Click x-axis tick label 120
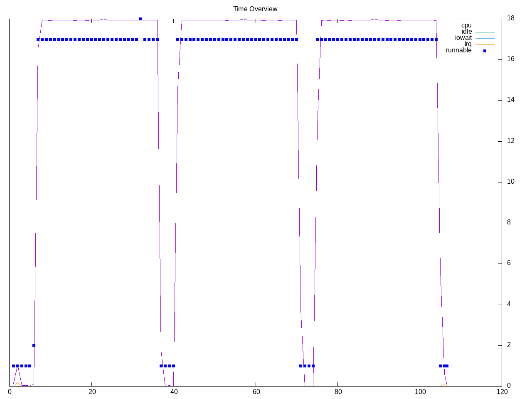This screenshot has width=532, height=399. (502, 392)
